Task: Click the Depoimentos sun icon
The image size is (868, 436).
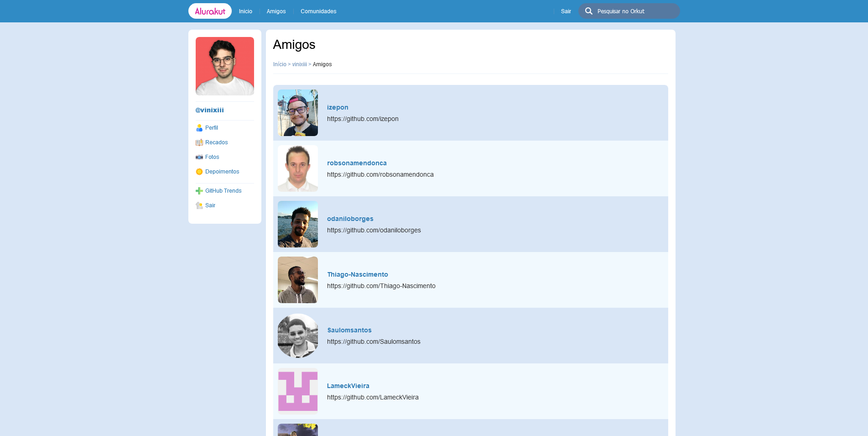Action: click(x=199, y=172)
